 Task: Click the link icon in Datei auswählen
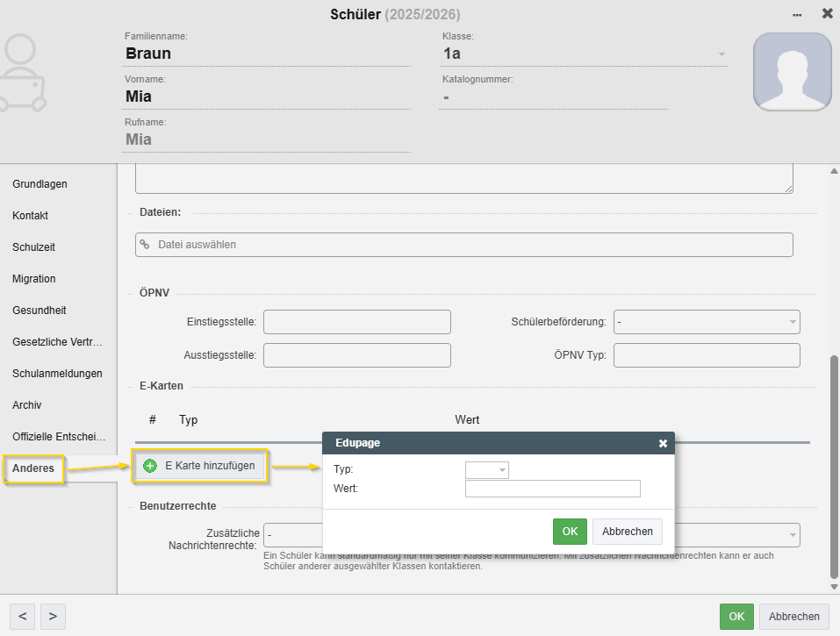[145, 245]
